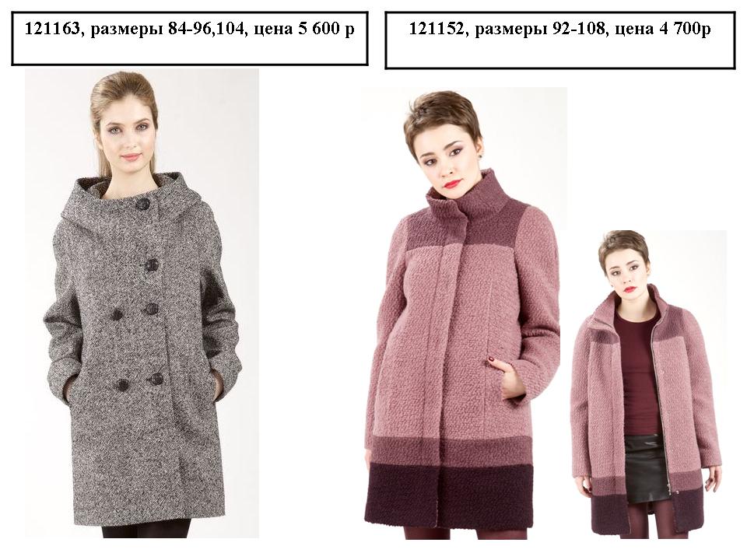Click the sizes text 92-108
Screen dimensions: 747x560
579,29
